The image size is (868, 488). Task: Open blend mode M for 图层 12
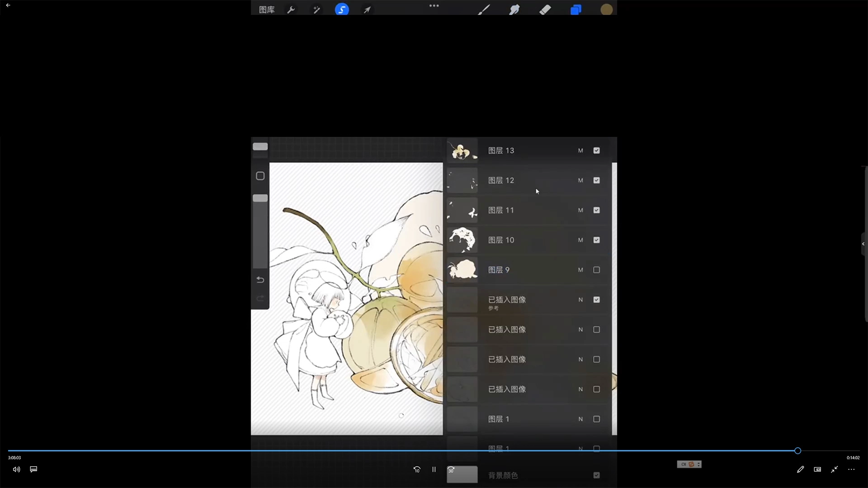click(580, 180)
